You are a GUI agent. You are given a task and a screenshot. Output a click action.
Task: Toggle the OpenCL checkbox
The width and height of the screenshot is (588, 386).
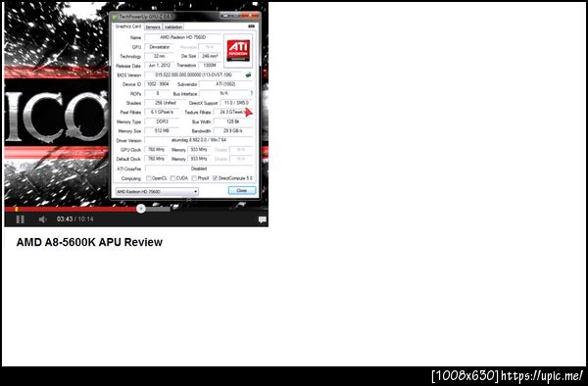coord(149,178)
